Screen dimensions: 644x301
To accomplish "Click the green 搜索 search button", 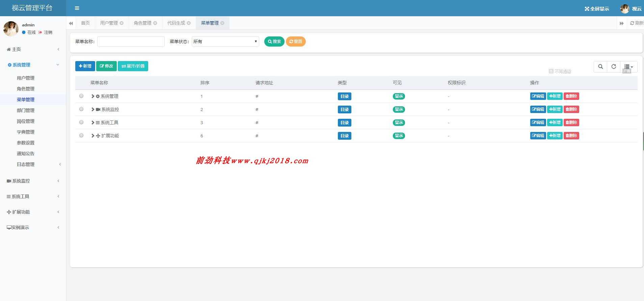I will click(274, 42).
